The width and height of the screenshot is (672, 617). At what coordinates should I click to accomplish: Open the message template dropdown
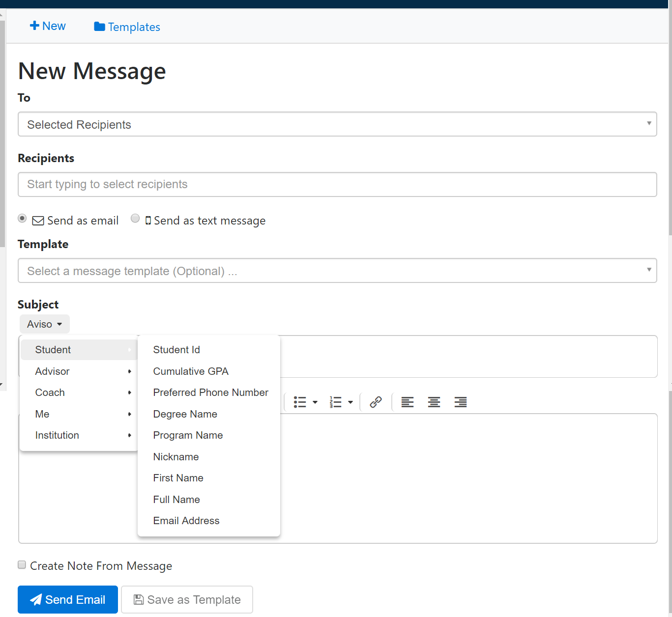pyautogui.click(x=337, y=271)
